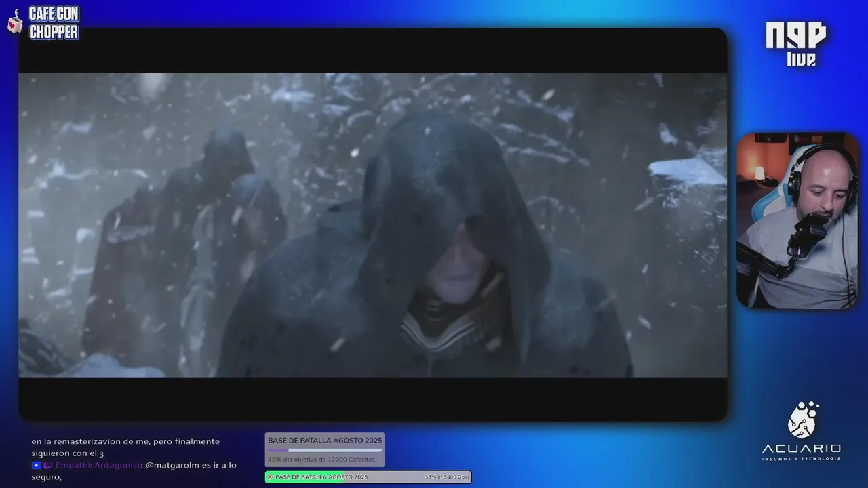This screenshot has height=488, width=868.
Task: Click the Base de Patalla Agosto 2025 progress bar
Action: tap(325, 450)
